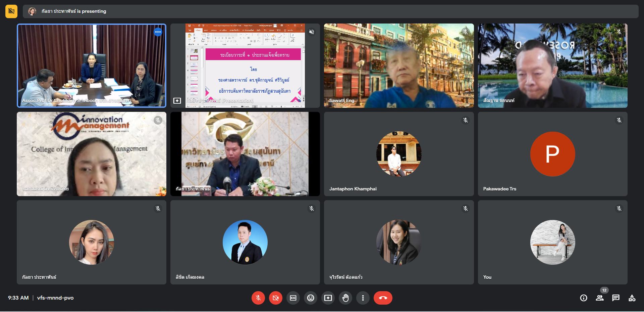644x312 pixels.
Task: Open the emoji reactions picker
Action: [x=311, y=298]
